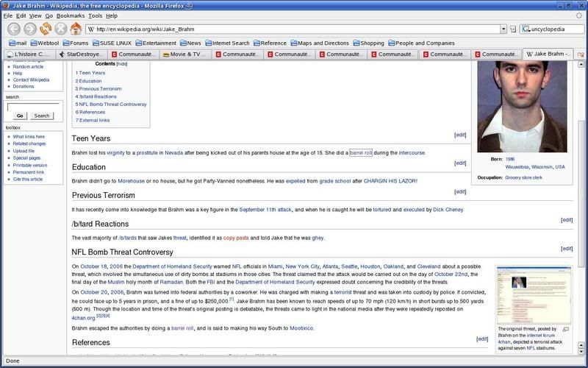Open the Bookmarks menu
The height and width of the screenshot is (368, 588).
coord(71,15)
